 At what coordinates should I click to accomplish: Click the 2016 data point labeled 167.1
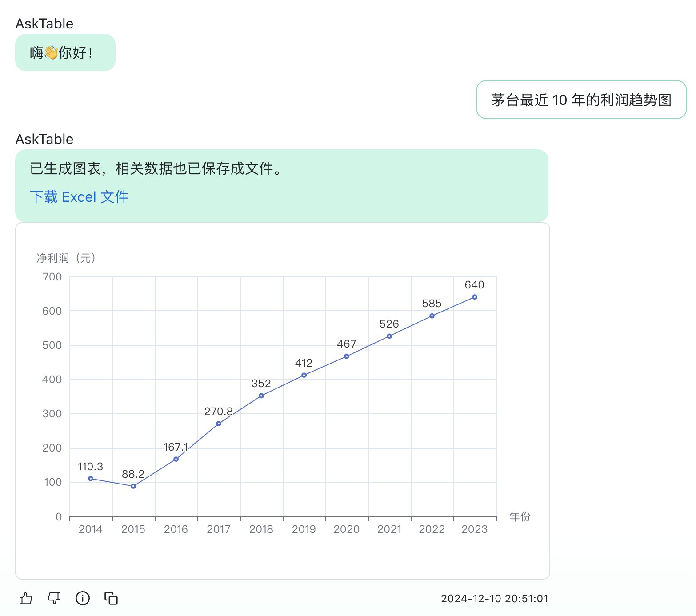pyautogui.click(x=176, y=459)
